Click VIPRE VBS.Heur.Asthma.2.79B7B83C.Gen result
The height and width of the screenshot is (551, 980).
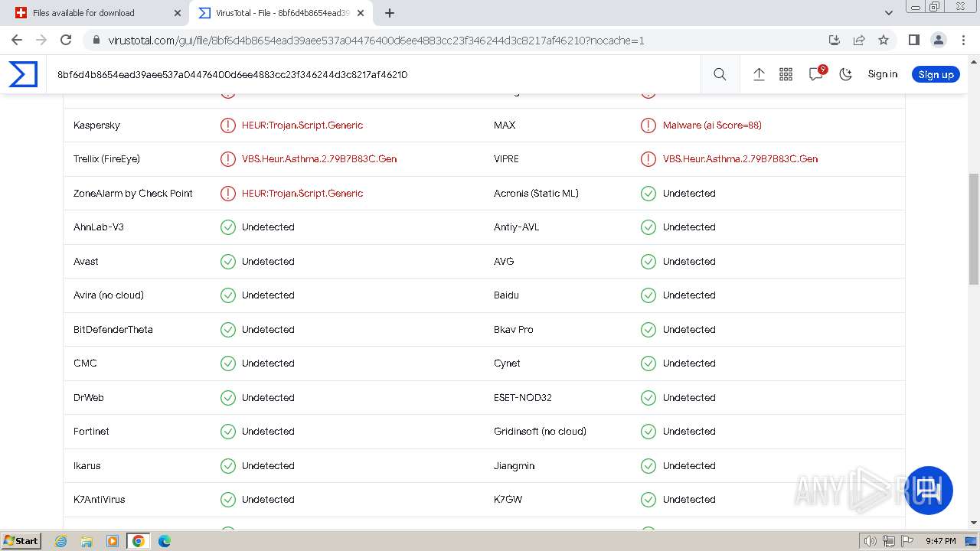(740, 159)
